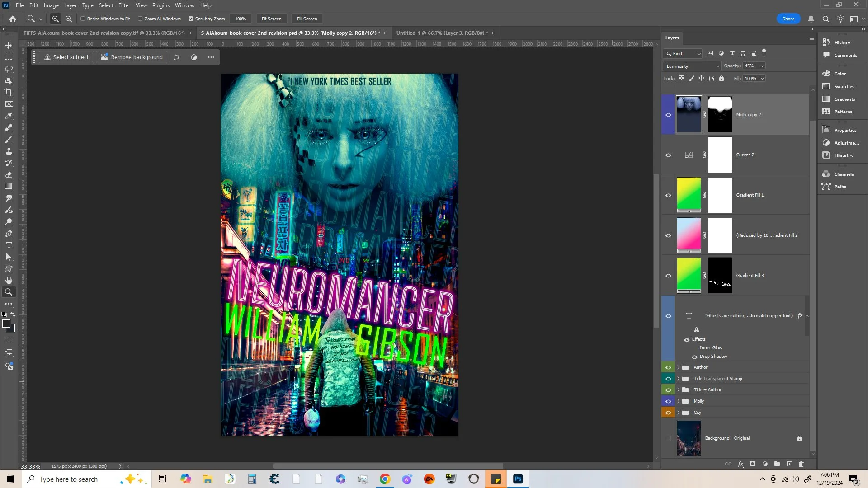Viewport: 868px width, 488px height.
Task: Hide the Gradient Fill 1 layer
Action: pyautogui.click(x=668, y=195)
